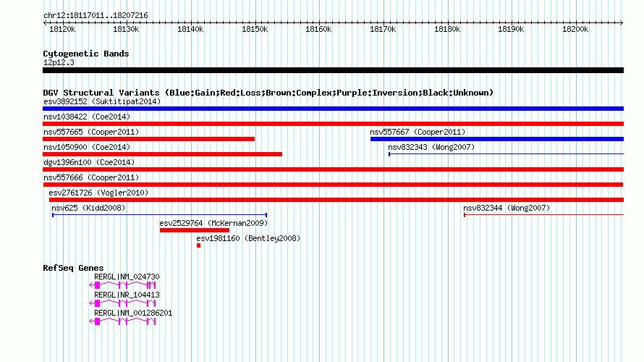Viewport: 644px width, 362px height.
Task: Open the nsv1038422 (Coe2014) variant label
Action: point(87,117)
